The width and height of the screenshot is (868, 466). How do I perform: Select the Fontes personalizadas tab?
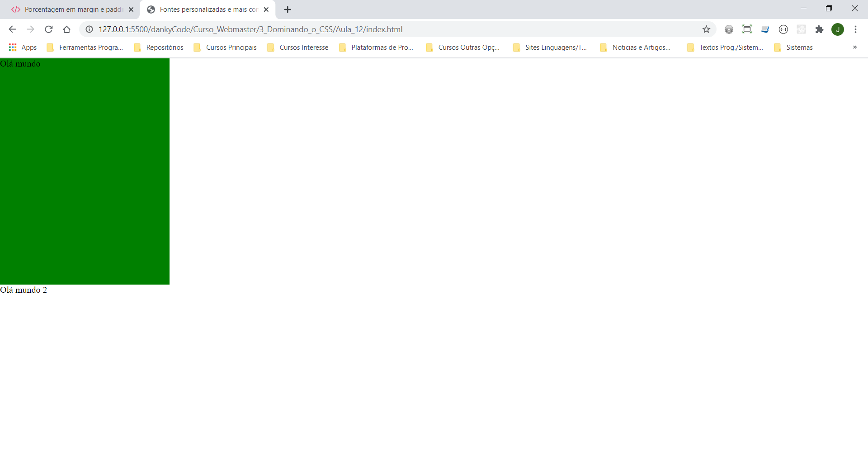[x=208, y=10]
